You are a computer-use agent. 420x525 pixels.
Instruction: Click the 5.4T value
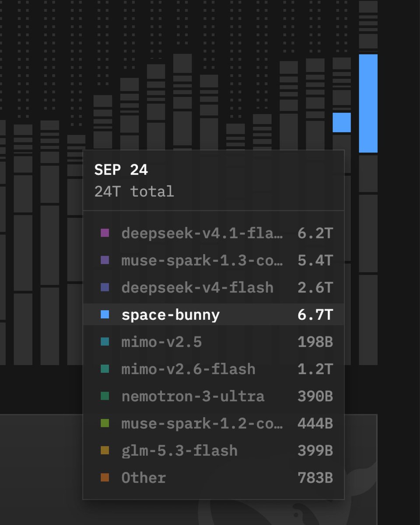pos(315,260)
